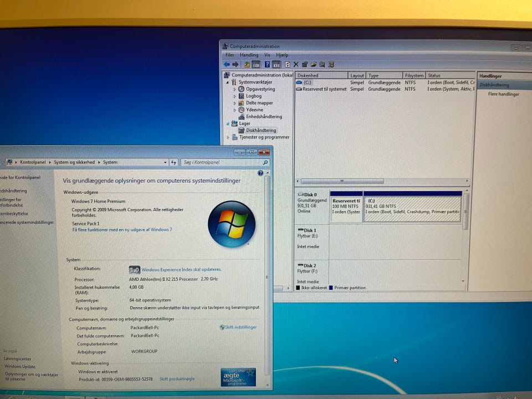Select Diskhåndtering in Handlinger pane
This screenshot has width=532, height=399.
pyautogui.click(x=504, y=85)
